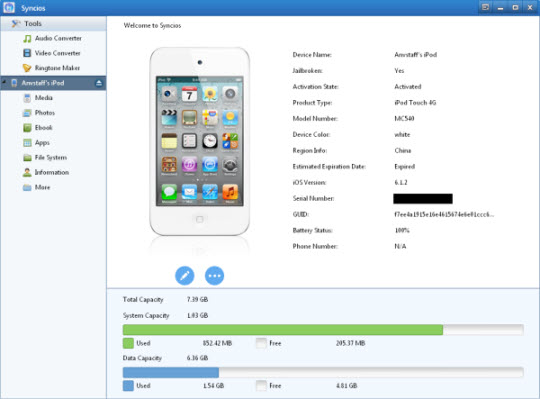The image size is (540, 399).
Task: Click the green Used legend swatch
Action: (x=128, y=343)
